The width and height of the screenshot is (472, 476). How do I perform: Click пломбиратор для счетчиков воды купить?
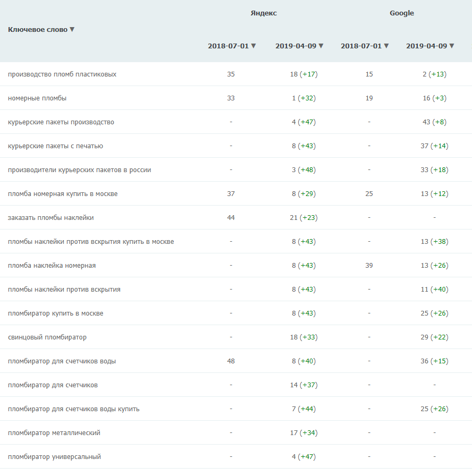(74, 409)
